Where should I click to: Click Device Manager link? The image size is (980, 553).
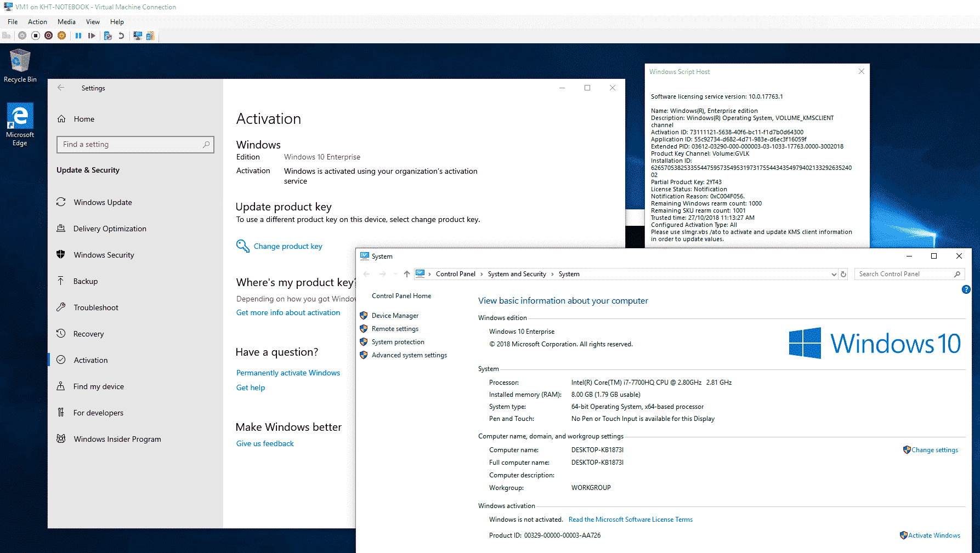pos(395,316)
